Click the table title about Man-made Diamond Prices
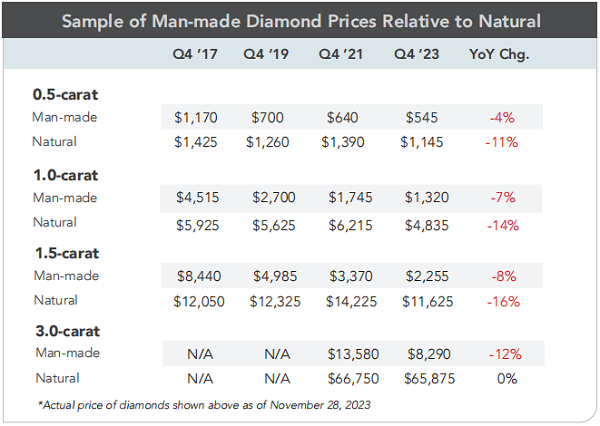600x426 pixels. 301,21
